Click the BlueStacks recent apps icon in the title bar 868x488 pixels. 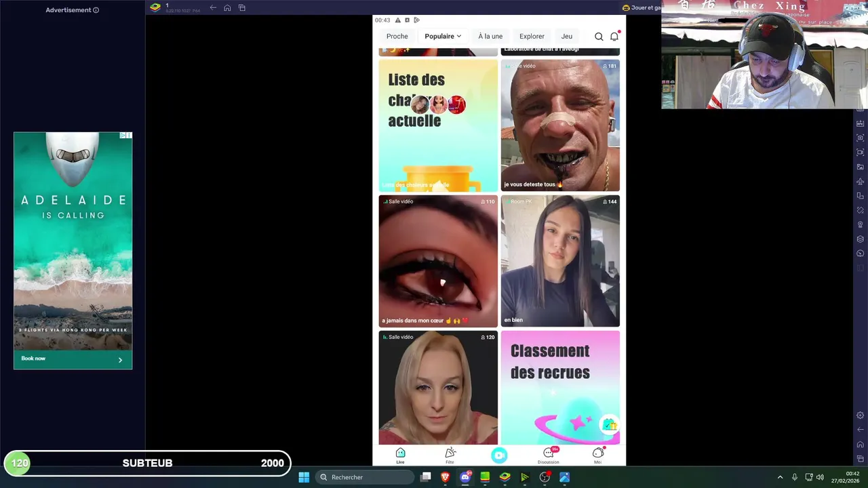click(242, 7)
